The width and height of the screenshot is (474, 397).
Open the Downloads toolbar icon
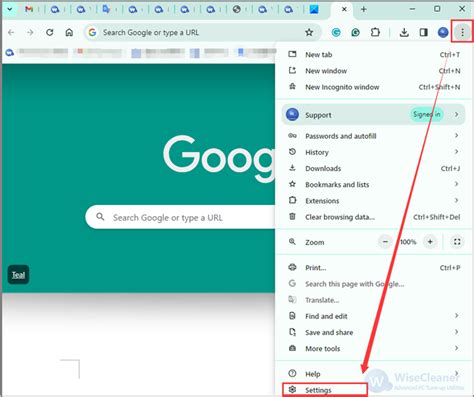pos(404,32)
